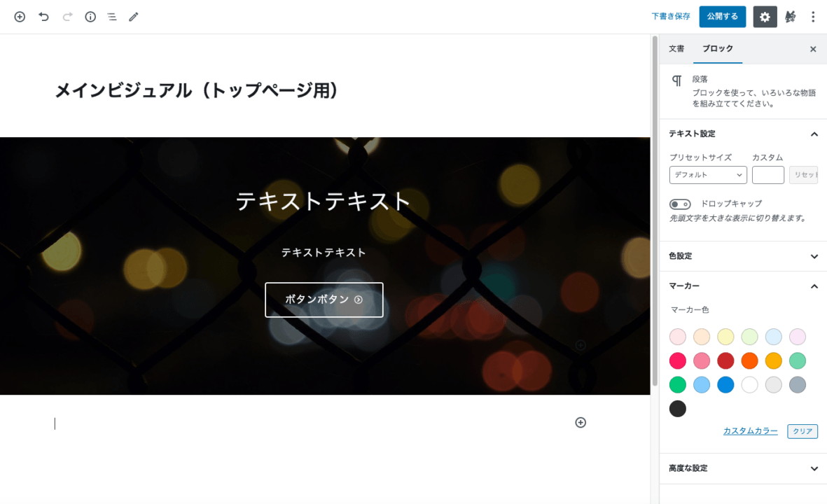The image size is (827, 504).
Task: Expand the 色設定 section
Action: 743,256
